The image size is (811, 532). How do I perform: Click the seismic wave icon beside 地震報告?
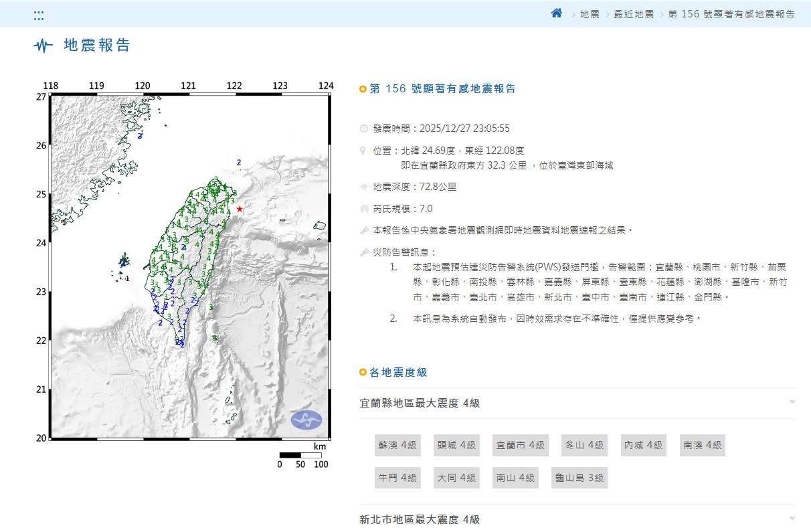point(43,46)
